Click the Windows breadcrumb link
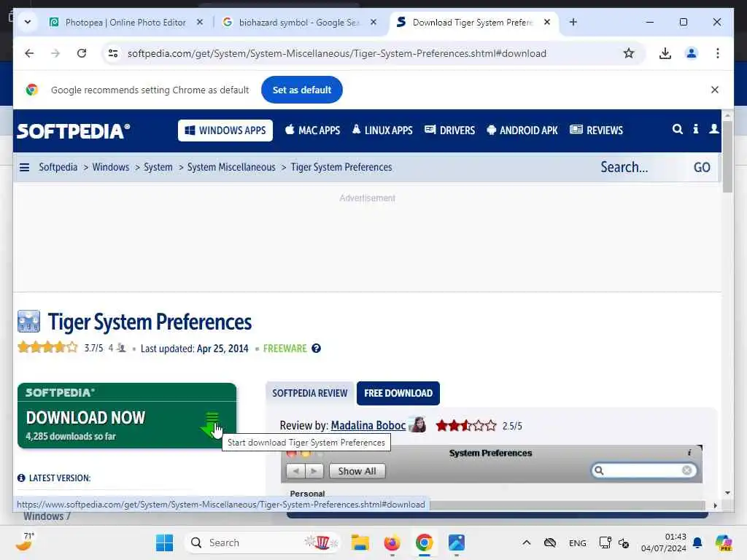This screenshot has width=747, height=560. (x=111, y=167)
